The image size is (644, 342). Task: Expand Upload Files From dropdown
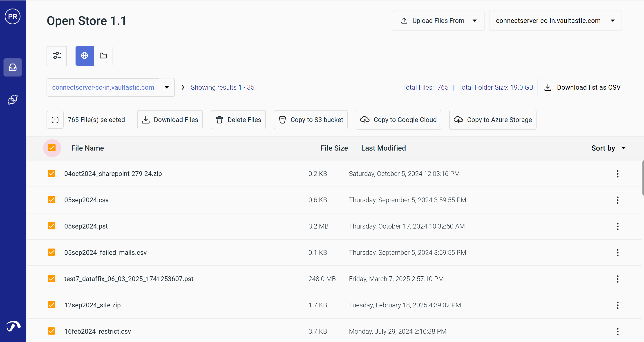tap(438, 21)
